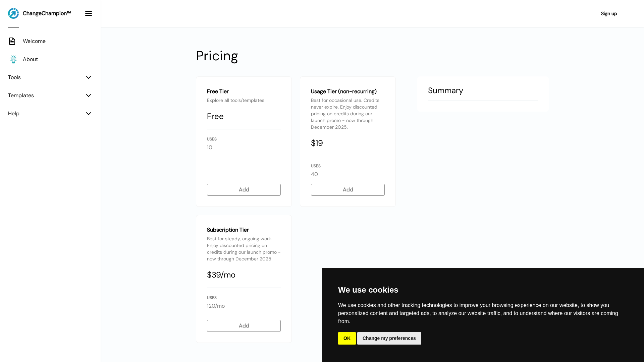
Task: Accept cookies with the OK button
Action: coord(347,338)
